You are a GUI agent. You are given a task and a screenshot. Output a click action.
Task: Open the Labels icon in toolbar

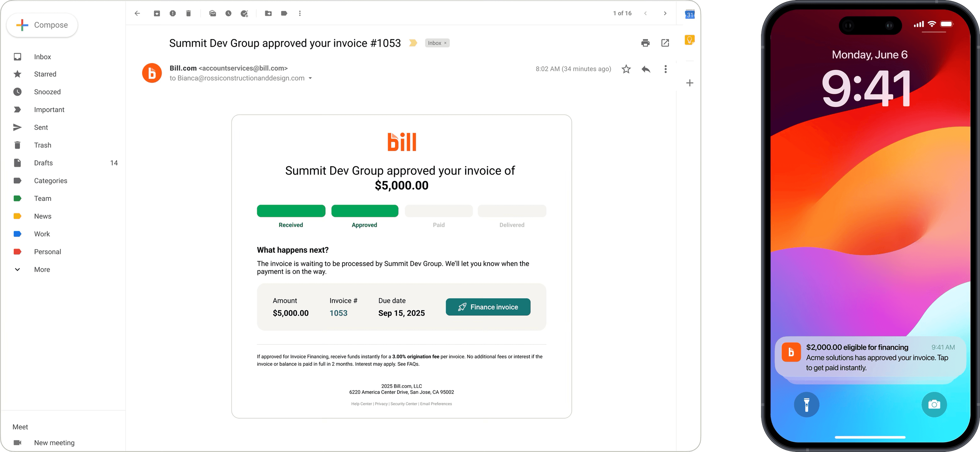tap(284, 13)
